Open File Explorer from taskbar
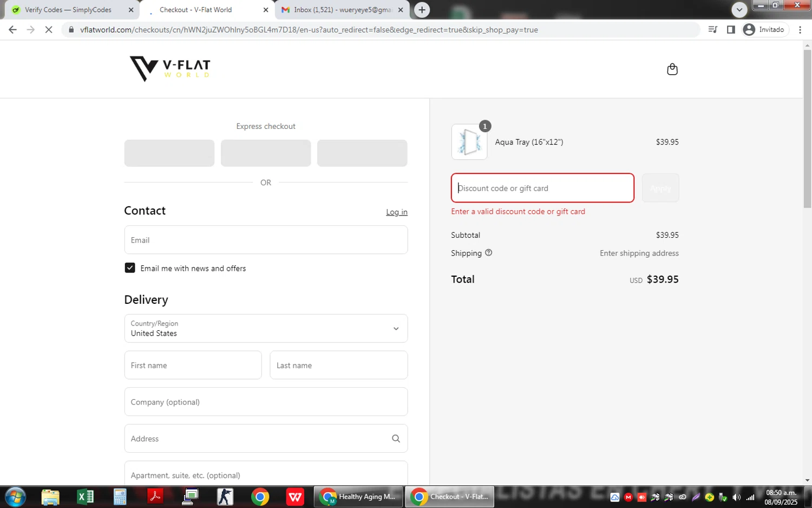Viewport: 812px width, 508px height. tap(50, 497)
